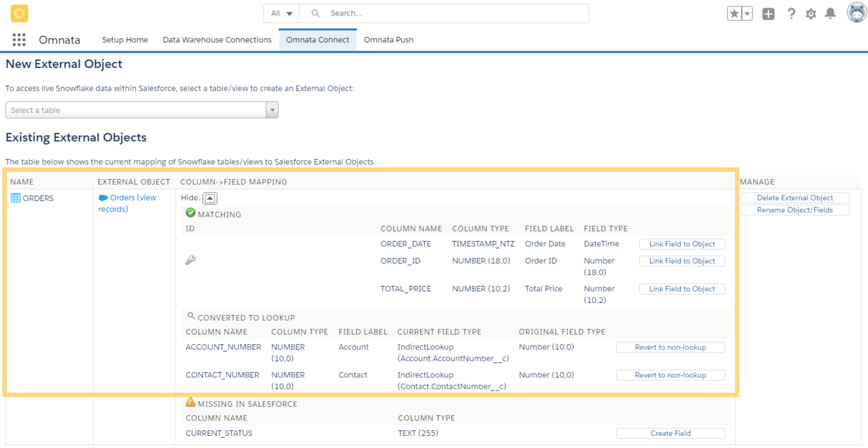Go to the Setup Home tab
Image resolution: width=868 pixels, height=448 pixels.
coord(125,40)
